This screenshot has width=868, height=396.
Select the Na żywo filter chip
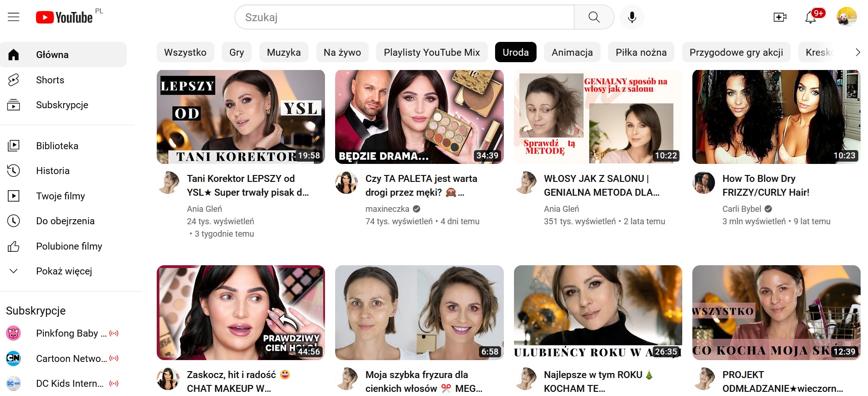pyautogui.click(x=342, y=52)
